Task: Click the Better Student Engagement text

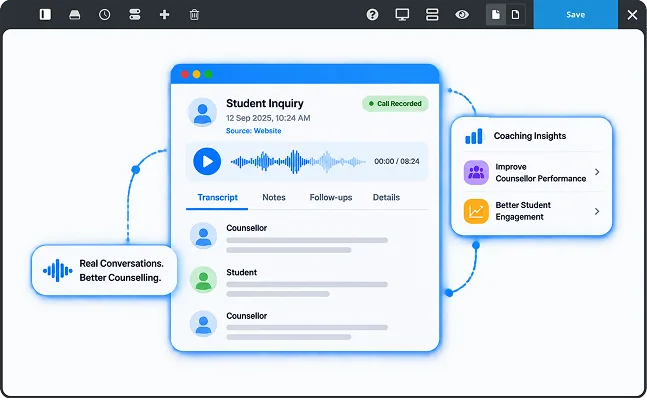Action: coord(523,211)
